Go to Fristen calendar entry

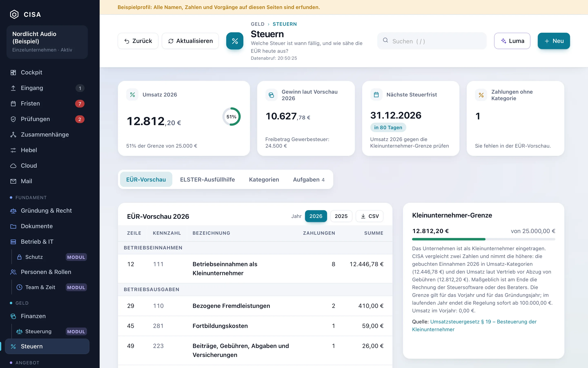click(47, 103)
